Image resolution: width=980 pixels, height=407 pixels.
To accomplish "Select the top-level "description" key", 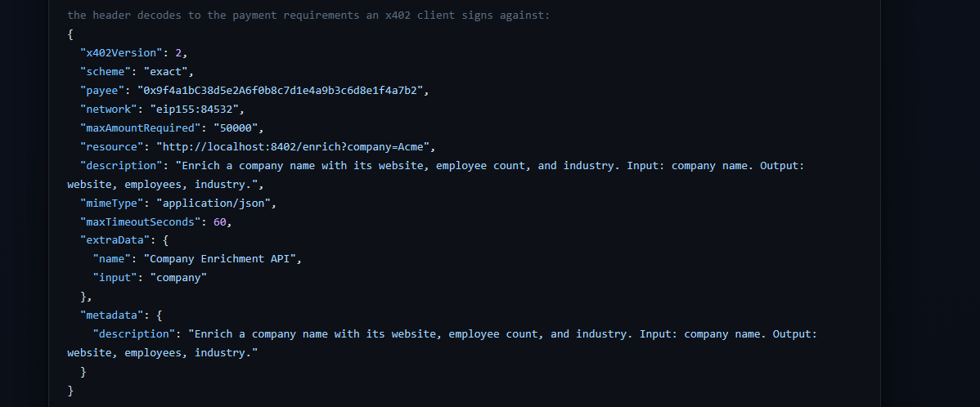I will click(121, 165).
